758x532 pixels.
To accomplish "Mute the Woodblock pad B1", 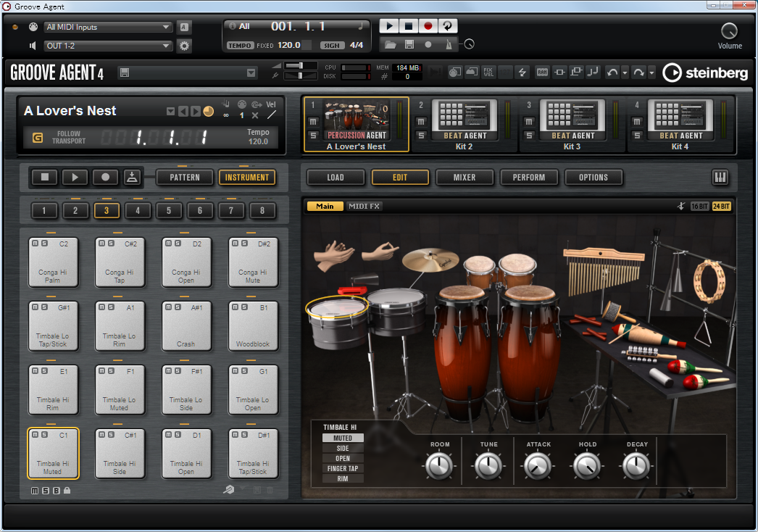I will (235, 307).
